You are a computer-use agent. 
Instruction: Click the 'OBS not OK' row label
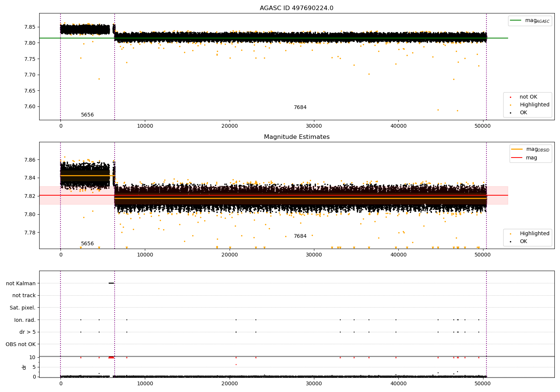point(21,344)
